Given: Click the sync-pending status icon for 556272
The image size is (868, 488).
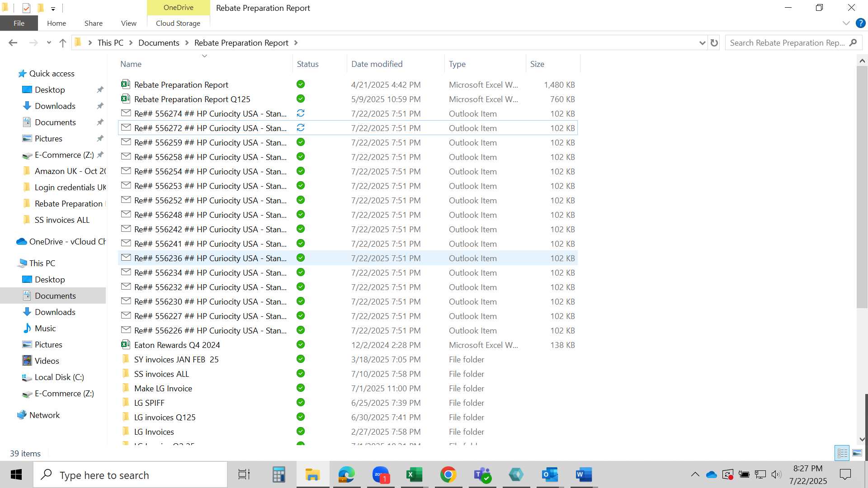Looking at the screenshot, I should (x=301, y=128).
